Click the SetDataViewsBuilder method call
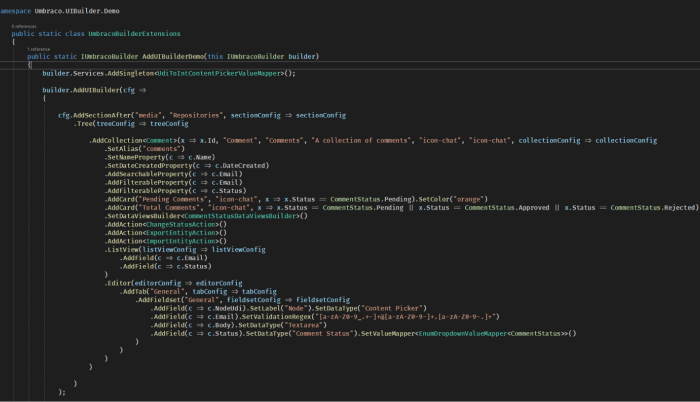700x402 pixels. 149,215
